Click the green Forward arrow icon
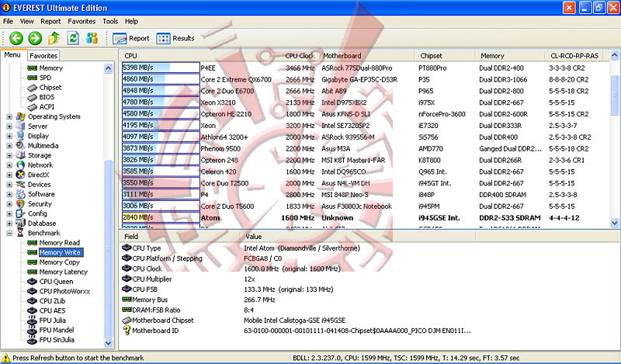621x364 pixels. click(35, 38)
